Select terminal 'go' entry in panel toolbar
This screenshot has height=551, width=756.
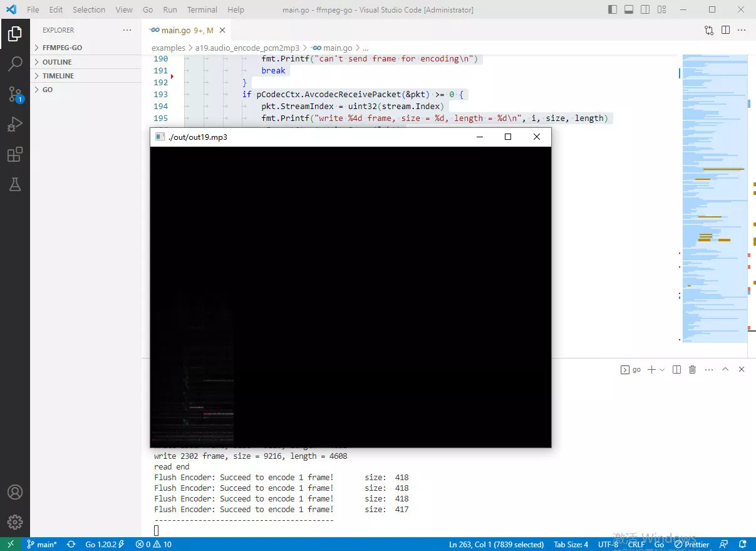(631, 370)
